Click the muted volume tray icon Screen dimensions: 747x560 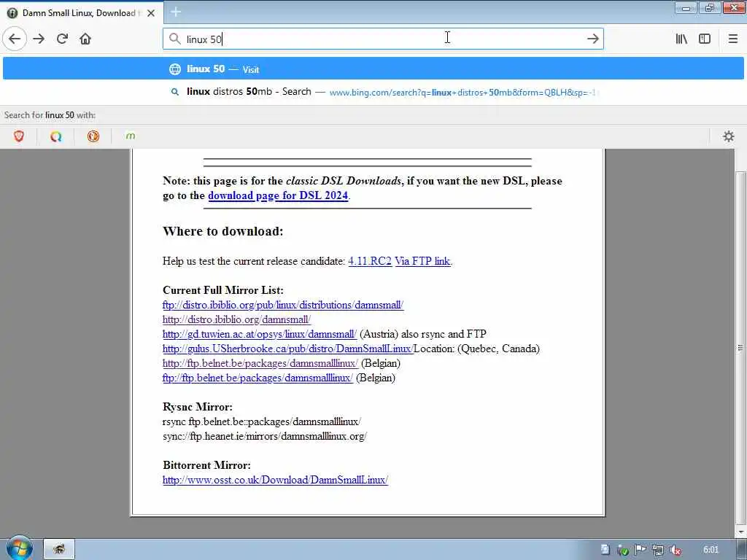point(675,550)
